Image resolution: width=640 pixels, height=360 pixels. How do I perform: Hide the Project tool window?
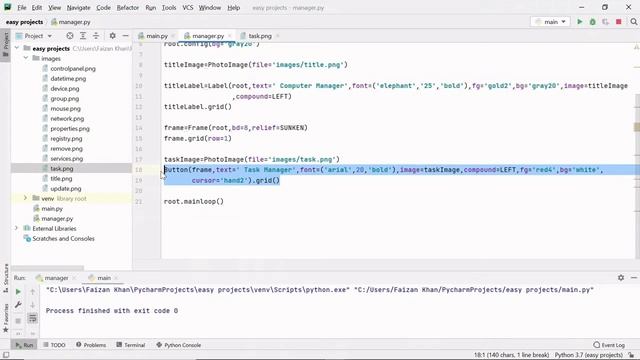click(x=125, y=36)
